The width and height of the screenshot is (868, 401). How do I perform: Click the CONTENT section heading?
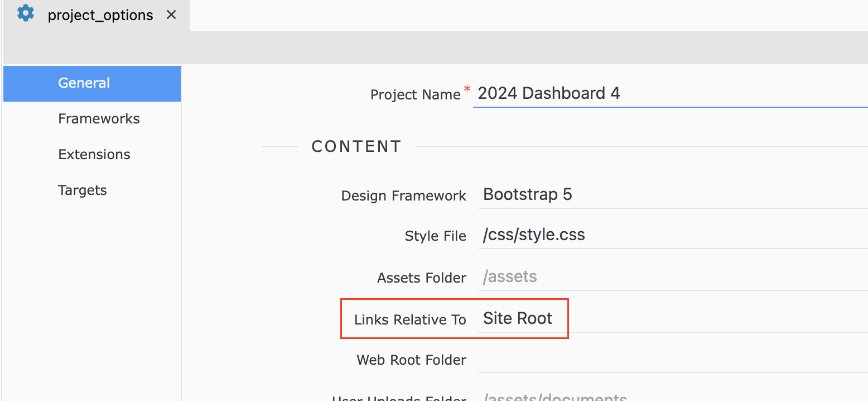point(356,146)
